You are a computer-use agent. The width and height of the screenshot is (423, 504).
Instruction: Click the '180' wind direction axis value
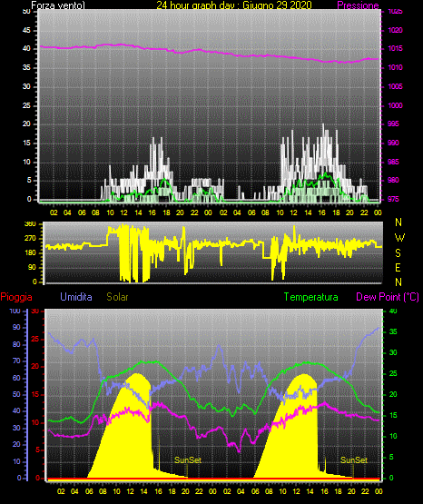(30, 253)
